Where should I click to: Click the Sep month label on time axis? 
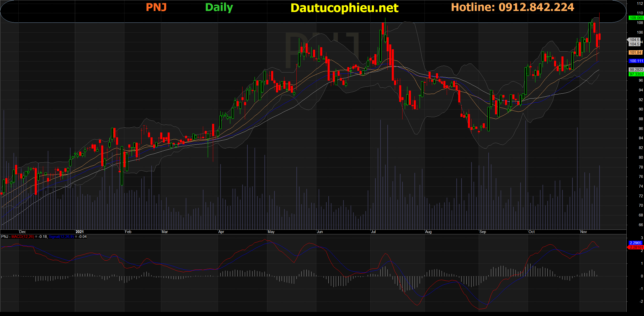[x=483, y=232]
